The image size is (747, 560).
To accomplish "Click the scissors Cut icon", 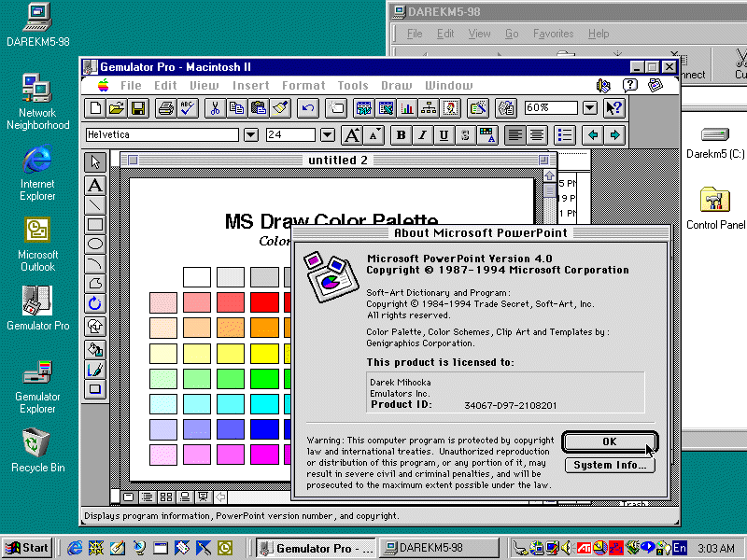I will click(215, 108).
